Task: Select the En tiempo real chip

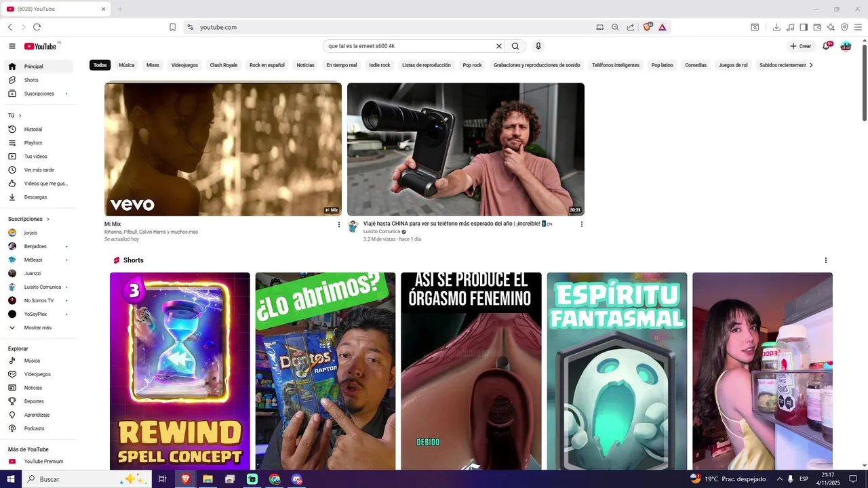Action: [x=342, y=65]
